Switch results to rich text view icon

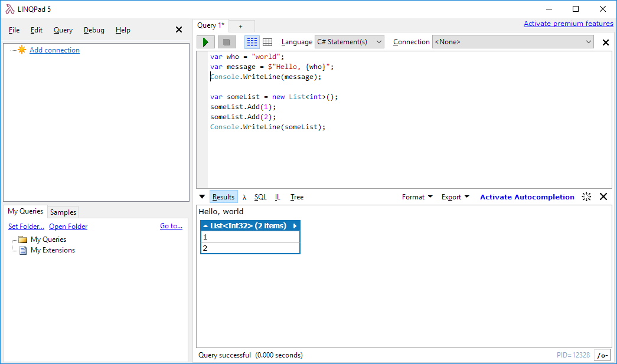(251, 41)
